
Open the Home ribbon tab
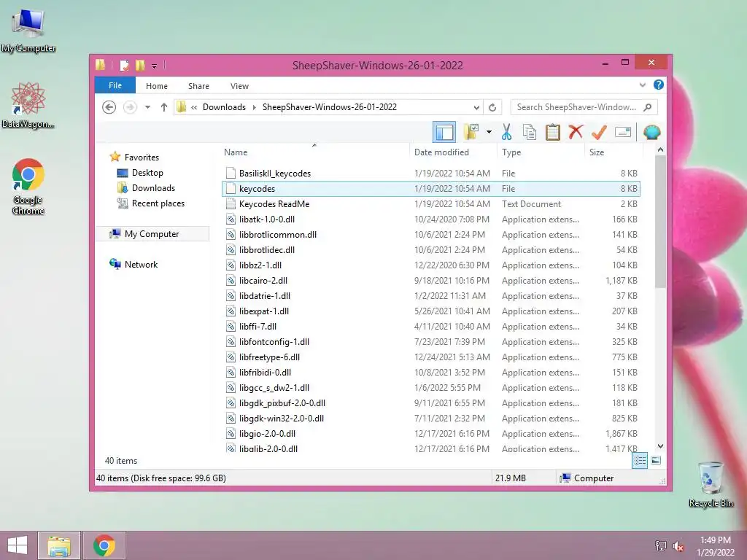157,86
